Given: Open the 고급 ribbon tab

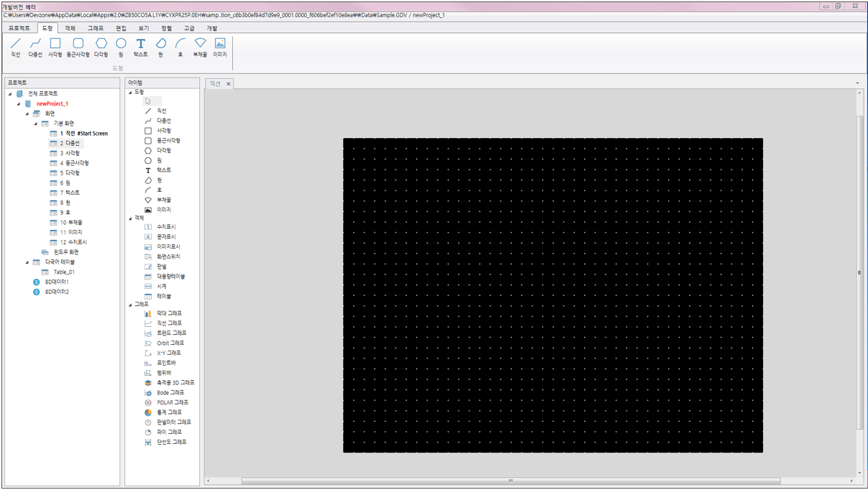Looking at the screenshot, I should click(189, 28).
